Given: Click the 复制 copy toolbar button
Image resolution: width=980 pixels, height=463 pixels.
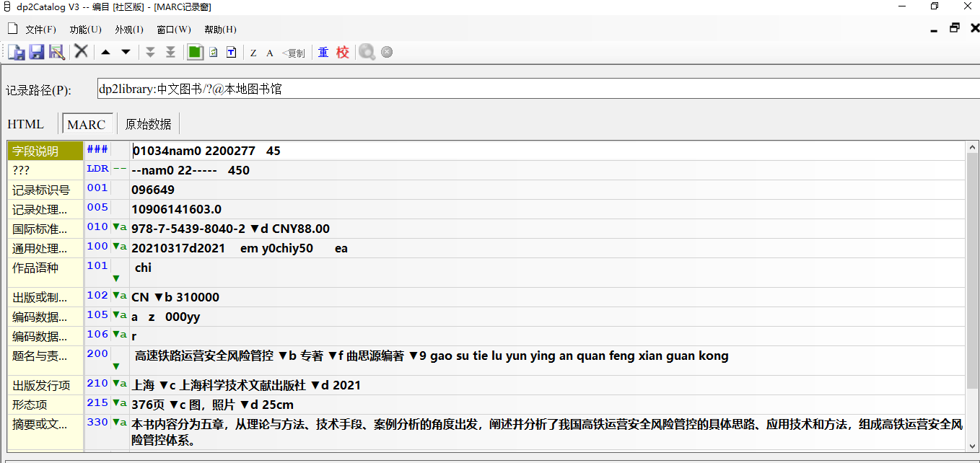Looking at the screenshot, I should coord(293,53).
